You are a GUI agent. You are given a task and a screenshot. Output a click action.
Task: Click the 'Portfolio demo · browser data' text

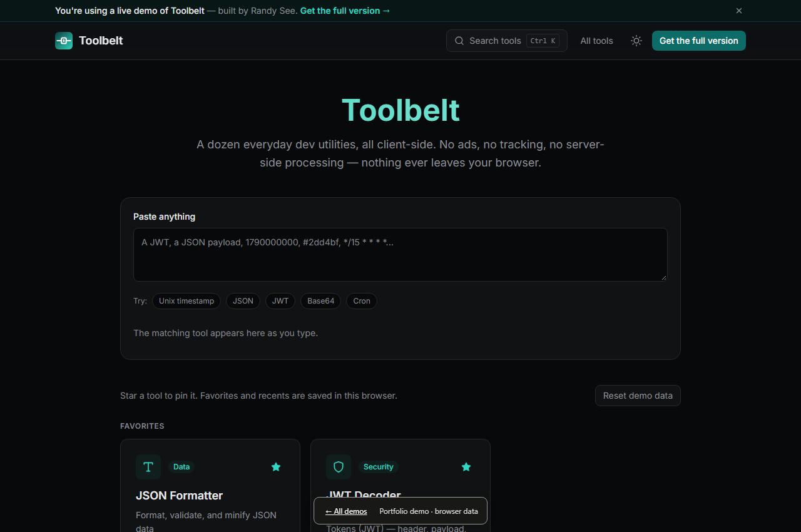click(429, 511)
